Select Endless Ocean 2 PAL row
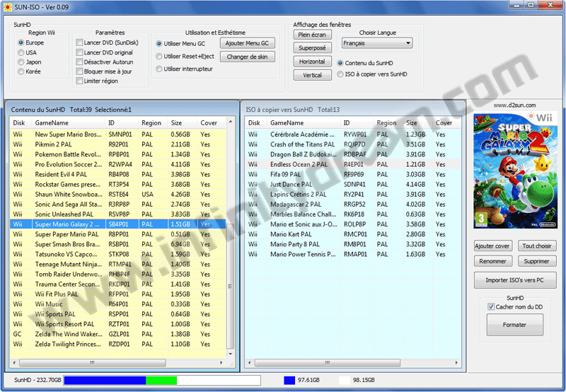The height and width of the screenshot is (392, 566). (352, 164)
